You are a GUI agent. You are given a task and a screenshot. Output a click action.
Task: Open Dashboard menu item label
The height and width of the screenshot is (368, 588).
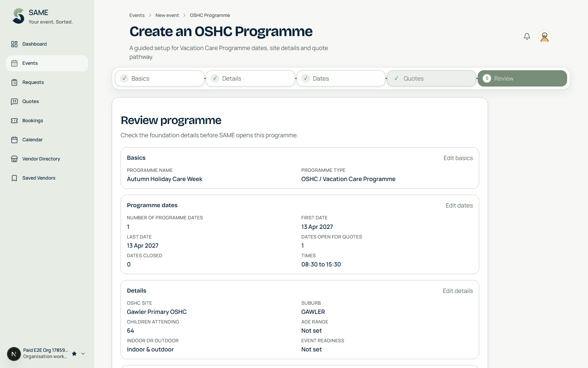pos(35,44)
